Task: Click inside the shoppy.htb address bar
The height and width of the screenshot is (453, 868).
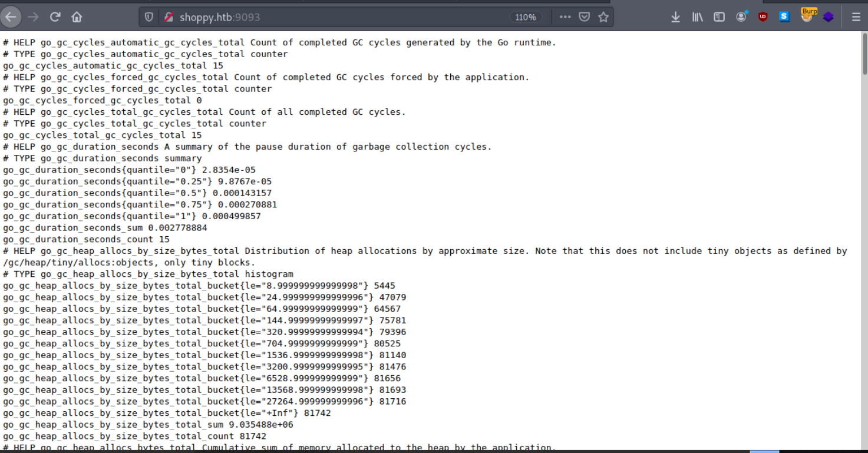Action: [x=295, y=16]
